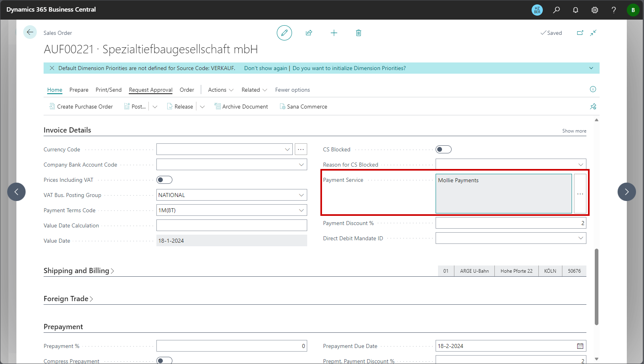The height and width of the screenshot is (364, 644).
Task: Click the Post action
Action: 135,107
